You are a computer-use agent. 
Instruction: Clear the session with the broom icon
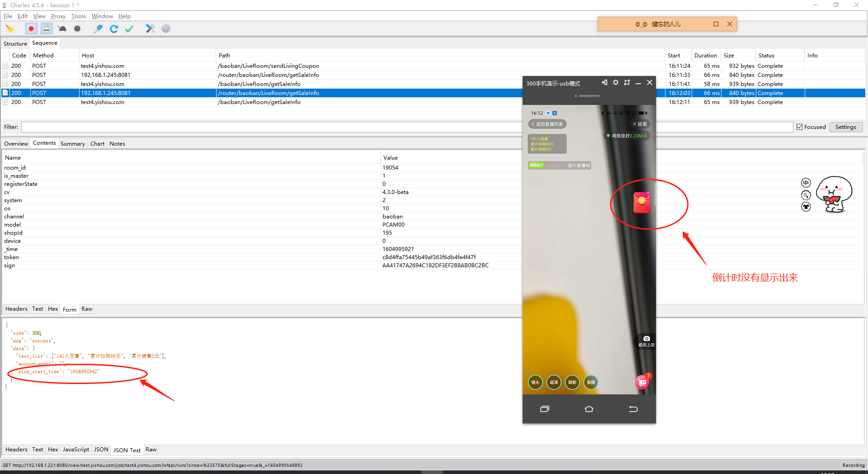[x=9, y=29]
